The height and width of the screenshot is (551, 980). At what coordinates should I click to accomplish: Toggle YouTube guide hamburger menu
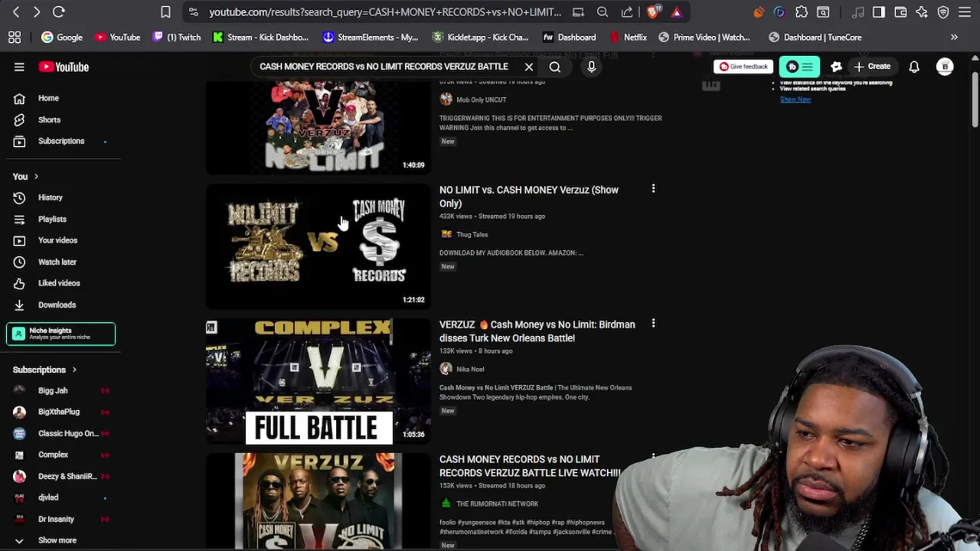pyautogui.click(x=19, y=67)
